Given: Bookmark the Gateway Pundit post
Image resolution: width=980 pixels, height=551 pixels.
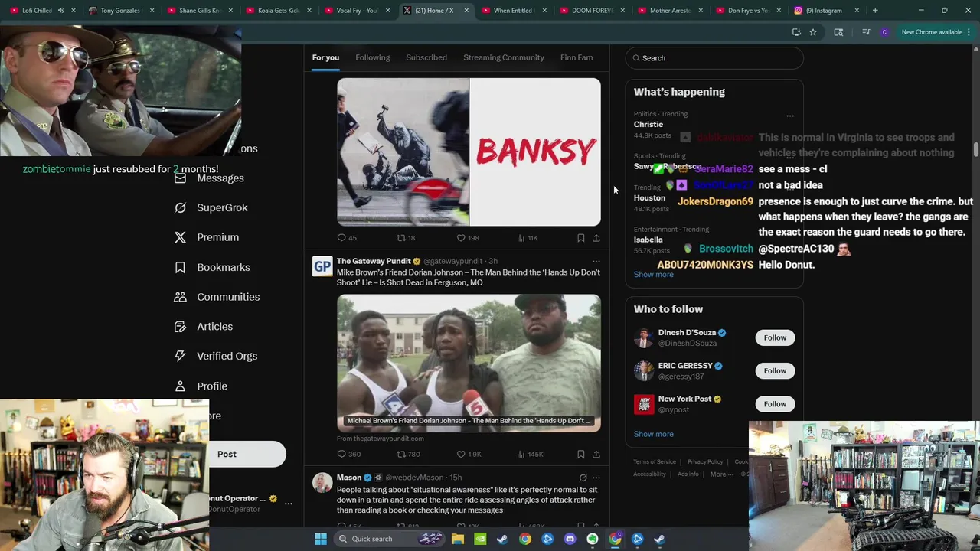Looking at the screenshot, I should tap(580, 455).
